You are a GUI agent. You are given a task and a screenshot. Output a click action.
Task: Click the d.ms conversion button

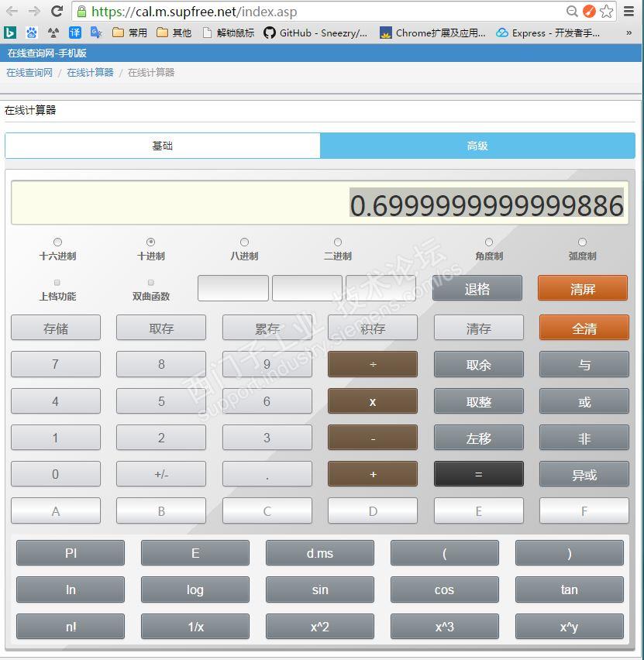(x=320, y=553)
